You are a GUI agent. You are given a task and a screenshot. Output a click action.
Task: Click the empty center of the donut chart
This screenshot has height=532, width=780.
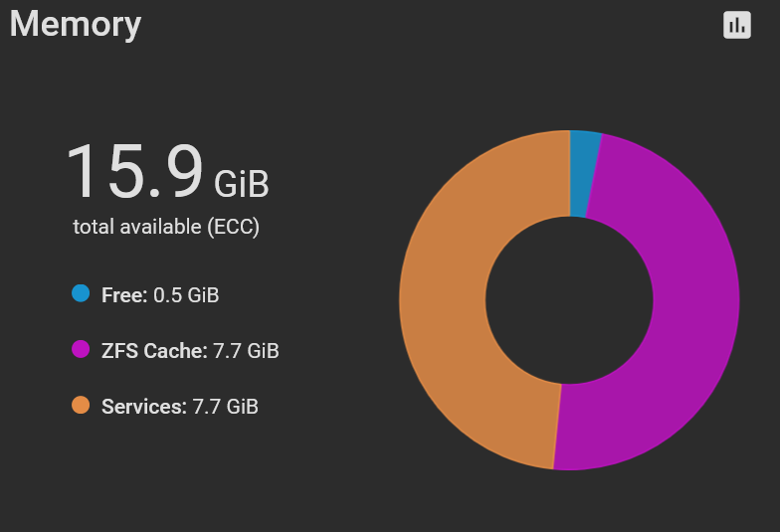569,300
